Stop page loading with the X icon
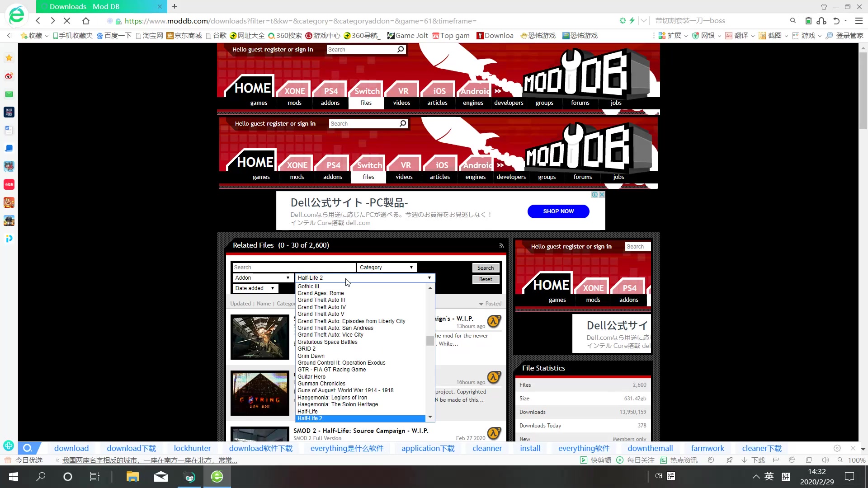The image size is (868, 488). 67,21
